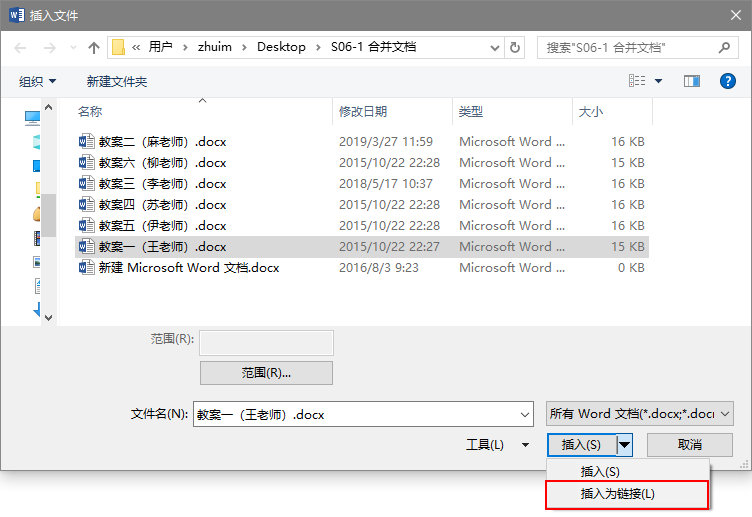Open the blue Help icon
This screenshot has width=752, height=517.
[728, 81]
